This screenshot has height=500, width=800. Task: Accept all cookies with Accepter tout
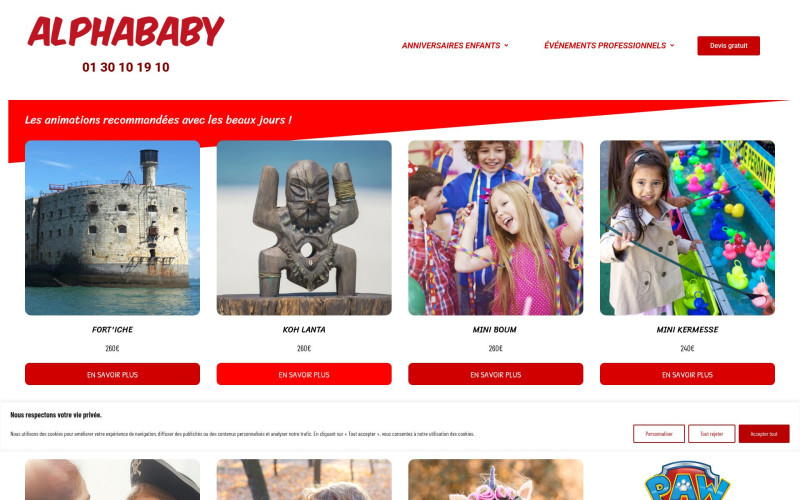pos(764,434)
